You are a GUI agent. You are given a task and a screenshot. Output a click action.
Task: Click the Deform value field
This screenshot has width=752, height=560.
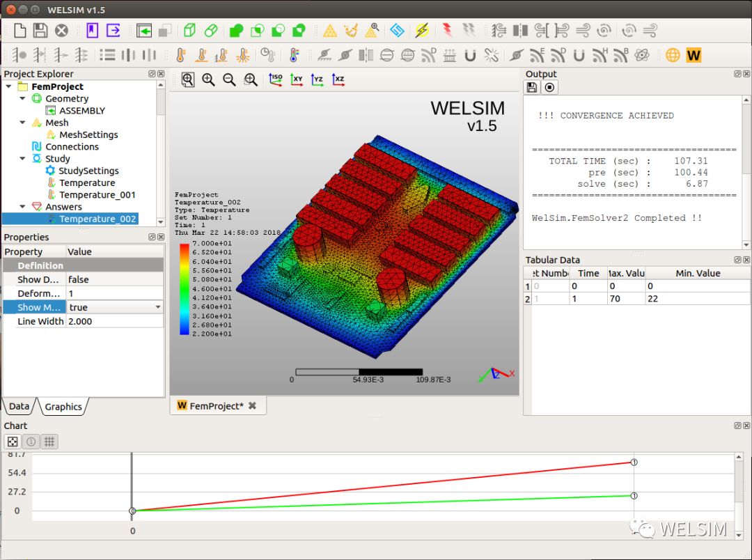click(x=115, y=293)
